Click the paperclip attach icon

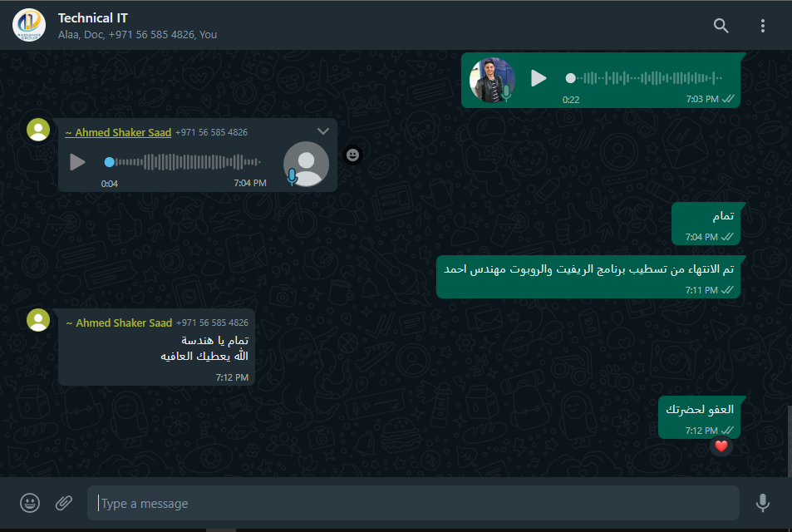pos(64,503)
